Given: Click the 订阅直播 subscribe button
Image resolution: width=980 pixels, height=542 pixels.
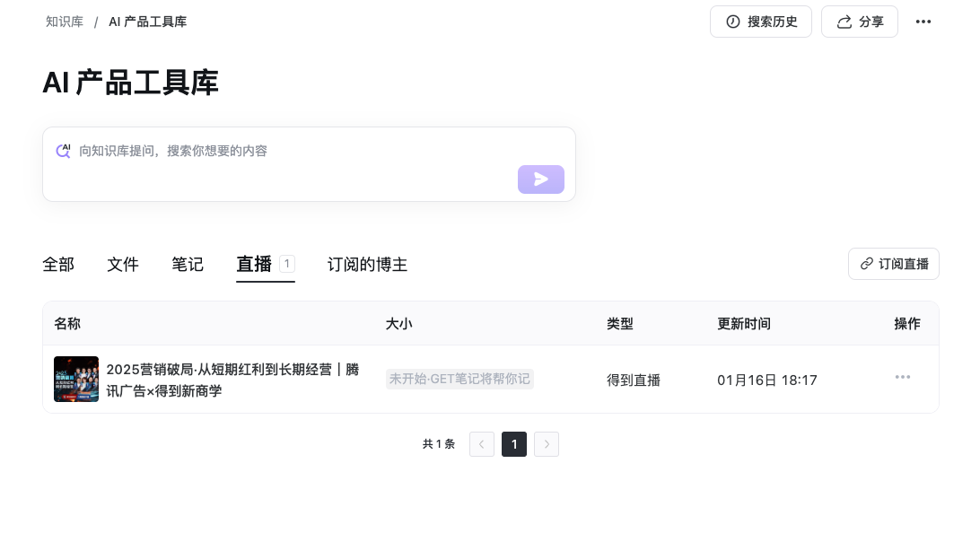Looking at the screenshot, I should pos(893,264).
